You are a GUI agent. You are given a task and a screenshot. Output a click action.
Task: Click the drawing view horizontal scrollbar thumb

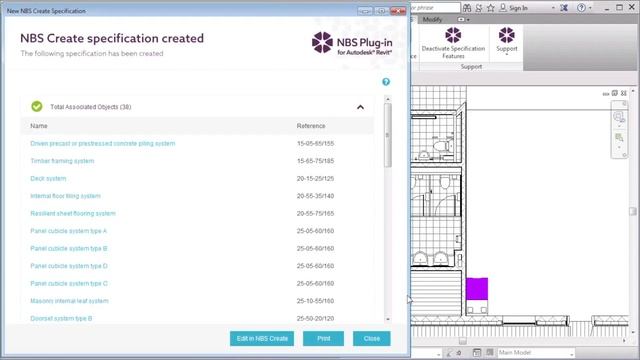462,341
